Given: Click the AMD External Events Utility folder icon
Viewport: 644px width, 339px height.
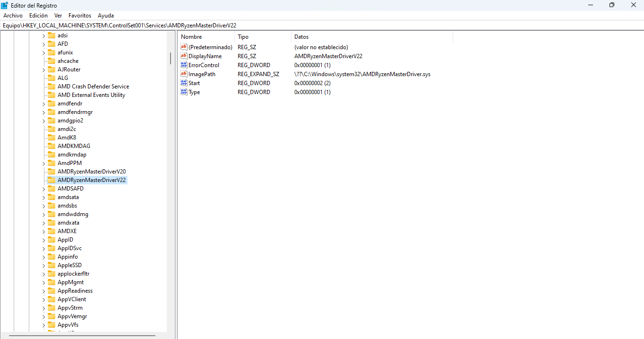Looking at the screenshot, I should coord(52,95).
